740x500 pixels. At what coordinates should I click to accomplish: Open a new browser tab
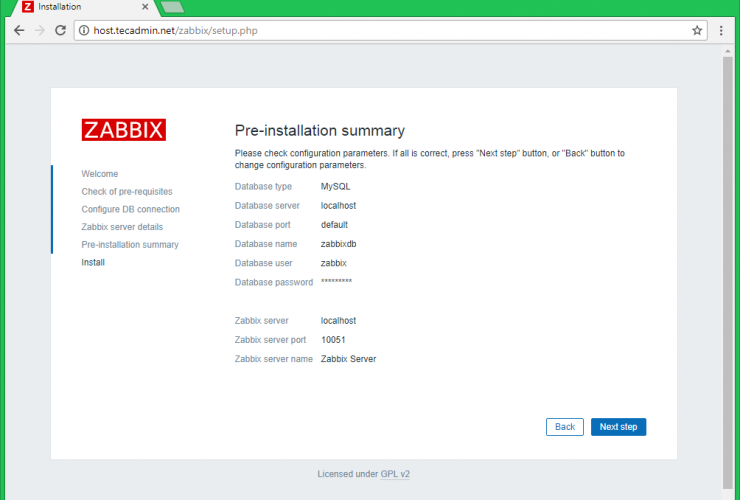click(x=172, y=8)
